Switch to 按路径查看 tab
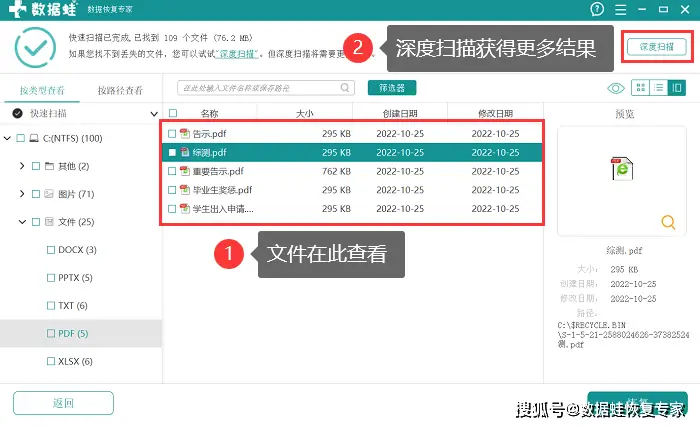The image size is (700, 427). point(120,91)
